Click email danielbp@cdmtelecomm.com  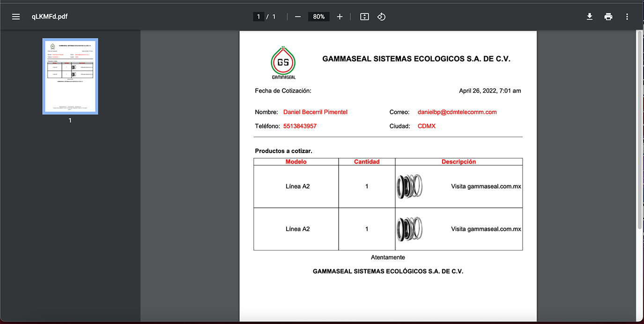coord(457,112)
